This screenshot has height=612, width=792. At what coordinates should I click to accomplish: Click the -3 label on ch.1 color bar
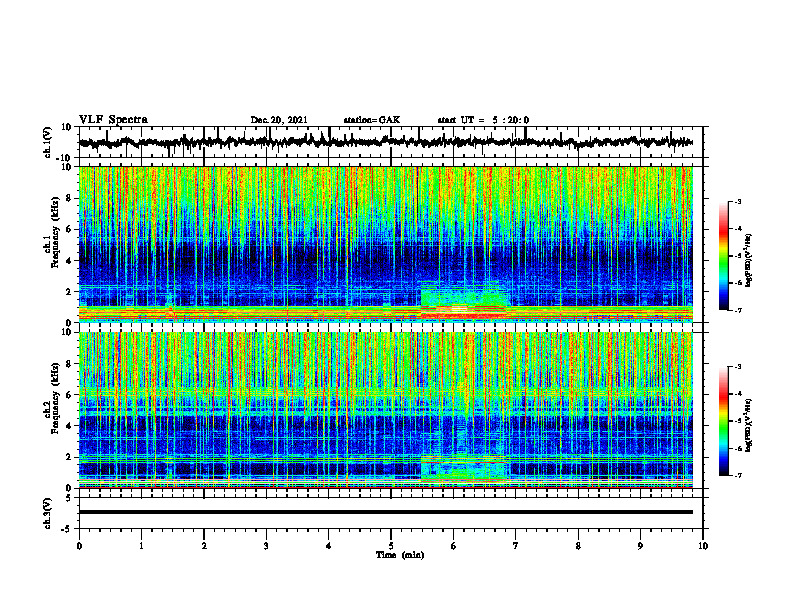point(737,201)
